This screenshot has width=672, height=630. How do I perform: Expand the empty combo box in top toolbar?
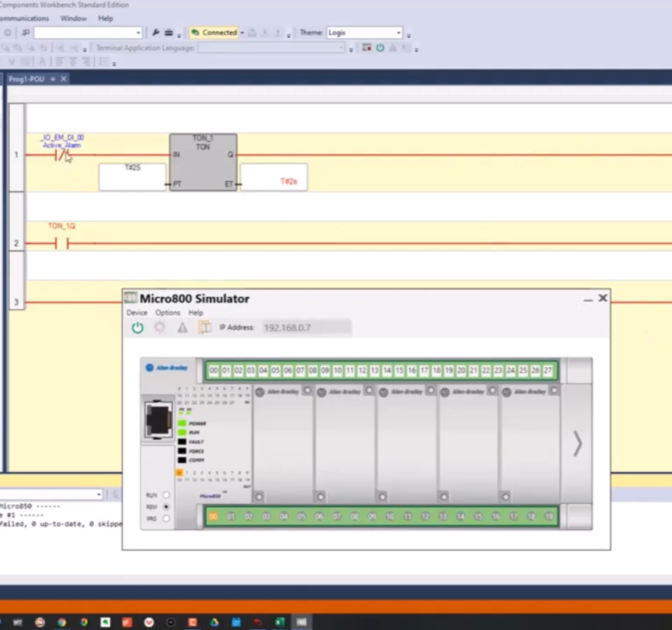coord(138,33)
